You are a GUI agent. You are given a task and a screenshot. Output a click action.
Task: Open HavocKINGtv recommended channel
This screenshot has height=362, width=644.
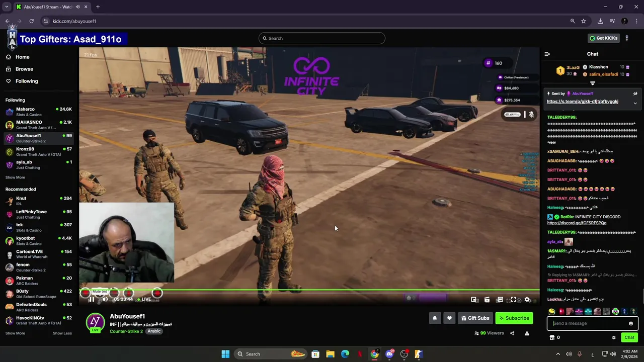coord(39,320)
